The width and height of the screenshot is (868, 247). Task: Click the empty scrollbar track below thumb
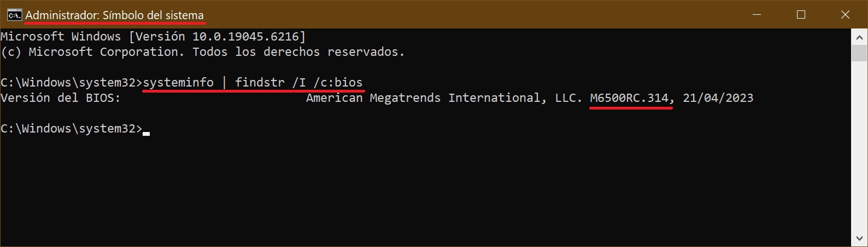point(859,146)
